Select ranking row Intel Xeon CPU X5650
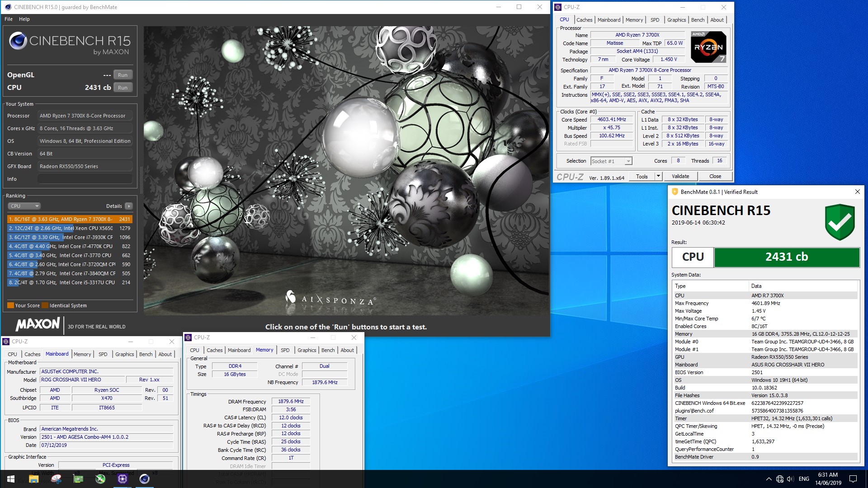 70,228
